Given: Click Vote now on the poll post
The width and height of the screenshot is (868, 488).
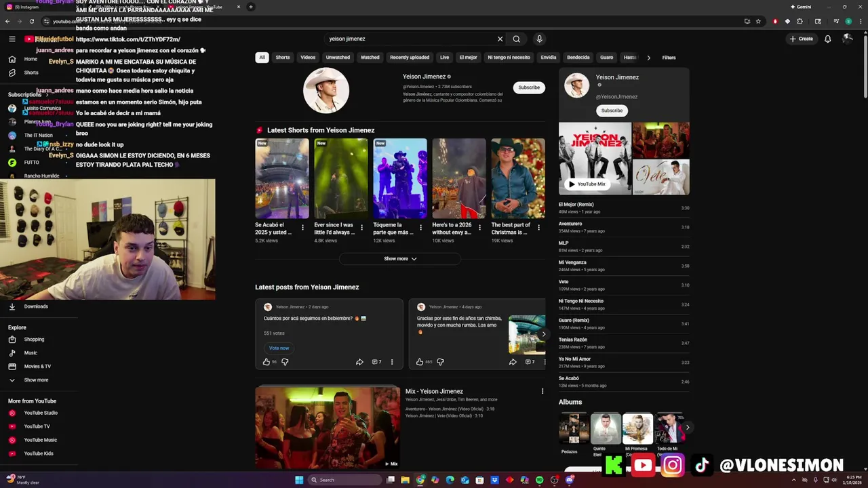Looking at the screenshot, I should 279,348.
